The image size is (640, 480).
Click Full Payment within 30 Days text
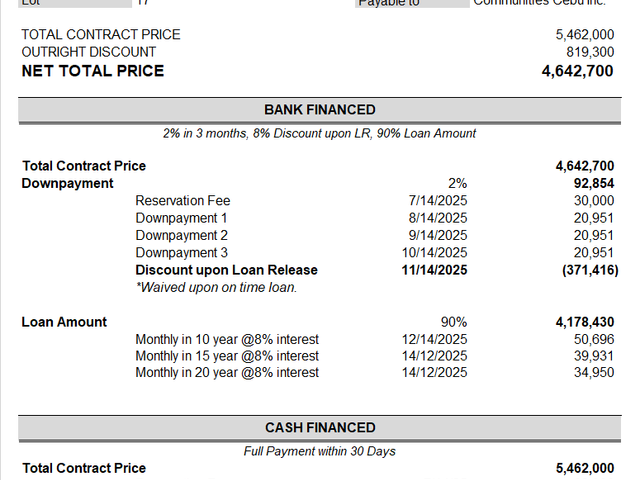[x=320, y=451]
